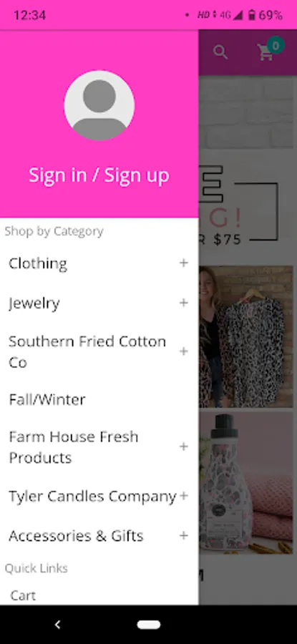Expand the Clothing category plus
This screenshot has height=644, width=297.
(x=184, y=263)
